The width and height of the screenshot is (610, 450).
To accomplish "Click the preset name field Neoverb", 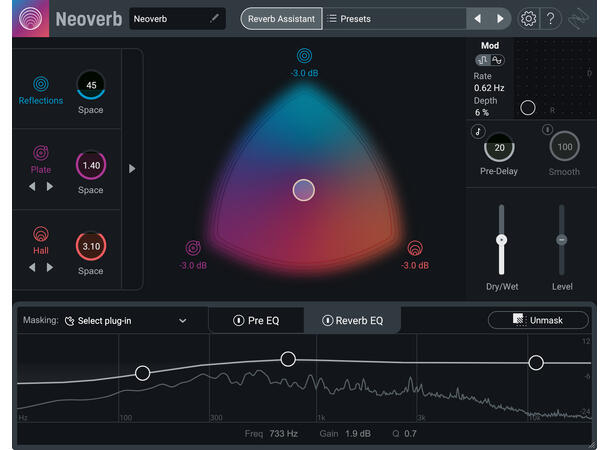I will click(x=177, y=19).
